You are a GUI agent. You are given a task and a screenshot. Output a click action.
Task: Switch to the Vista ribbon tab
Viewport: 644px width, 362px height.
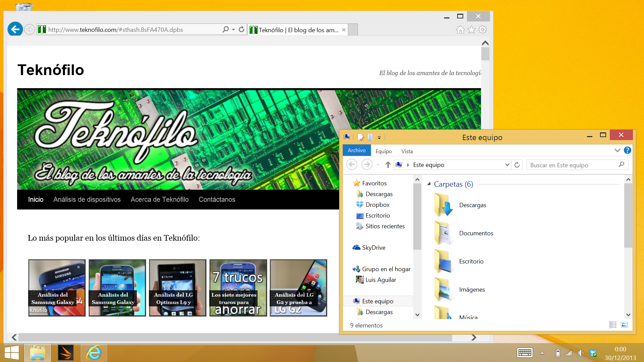(x=407, y=151)
